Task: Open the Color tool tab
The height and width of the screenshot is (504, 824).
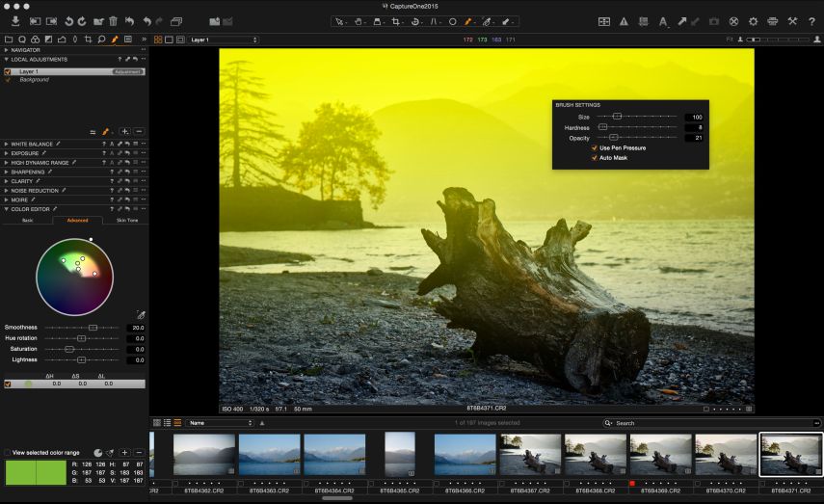Action: pos(36,40)
